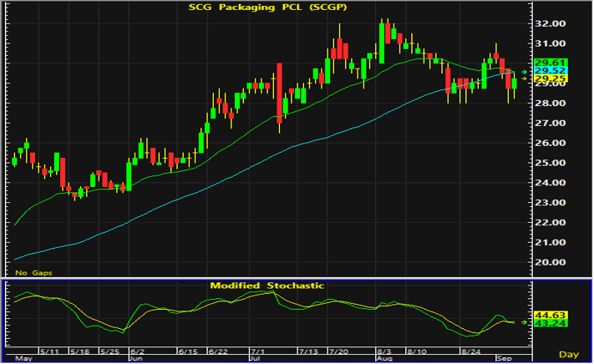The height and width of the screenshot is (364, 594).
Task: Click the 28.00 price axis label
Action: (550, 104)
